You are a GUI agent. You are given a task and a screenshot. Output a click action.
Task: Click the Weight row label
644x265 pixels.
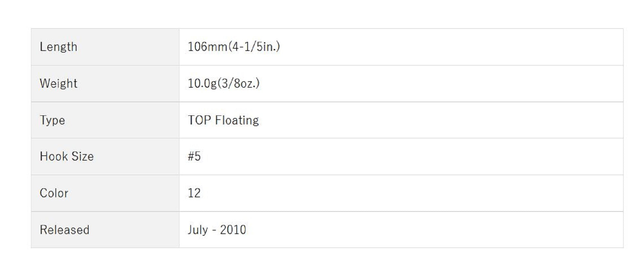pos(58,83)
